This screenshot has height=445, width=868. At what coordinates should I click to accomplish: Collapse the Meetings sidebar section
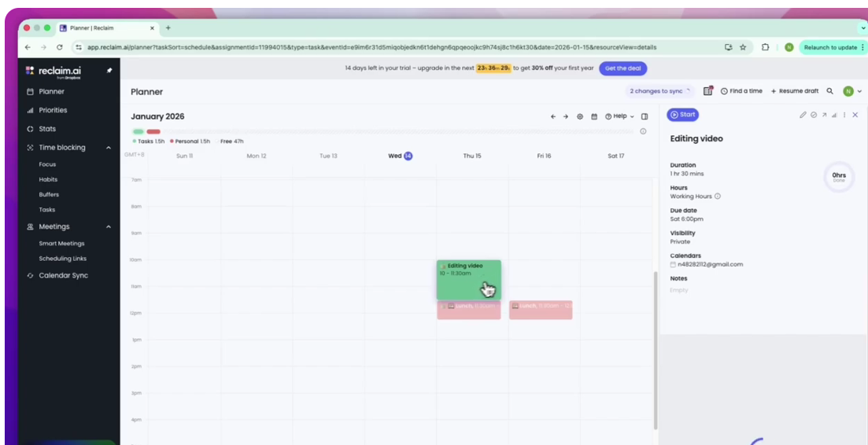click(x=109, y=227)
